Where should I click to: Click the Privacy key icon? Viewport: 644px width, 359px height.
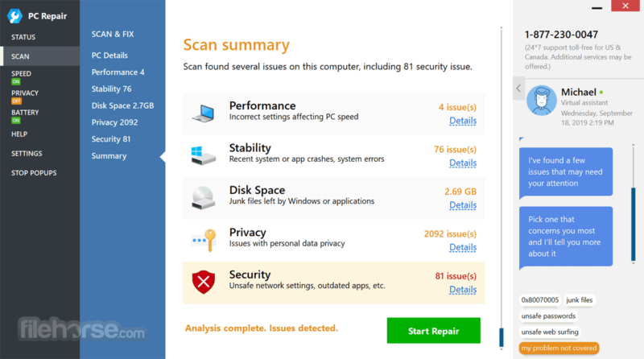[x=204, y=240]
